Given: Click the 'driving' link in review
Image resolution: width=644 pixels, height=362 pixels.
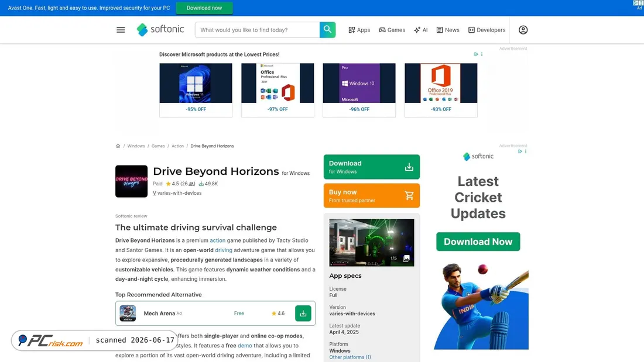Looking at the screenshot, I should [224, 250].
